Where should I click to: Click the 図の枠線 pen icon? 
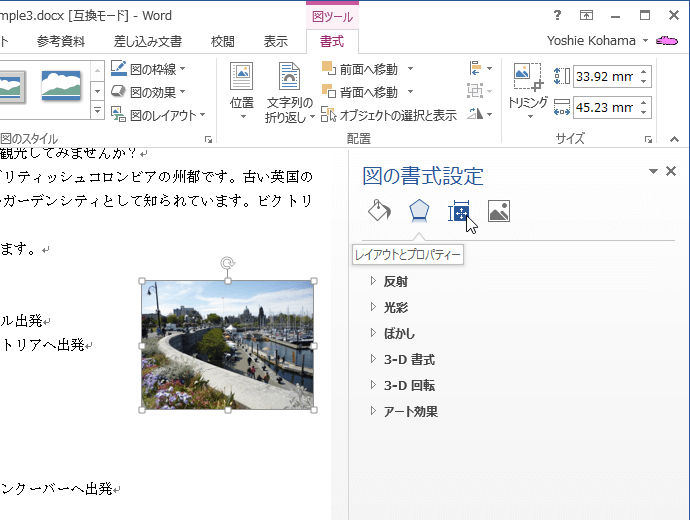coord(118,68)
